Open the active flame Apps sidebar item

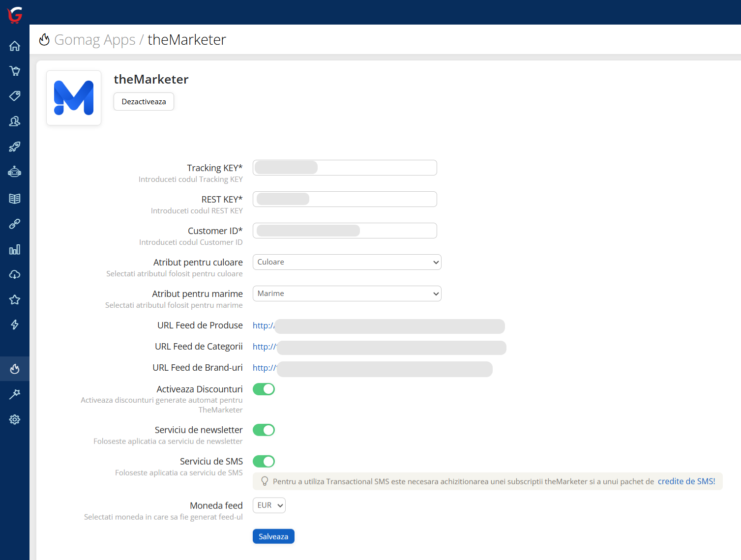[15, 369]
